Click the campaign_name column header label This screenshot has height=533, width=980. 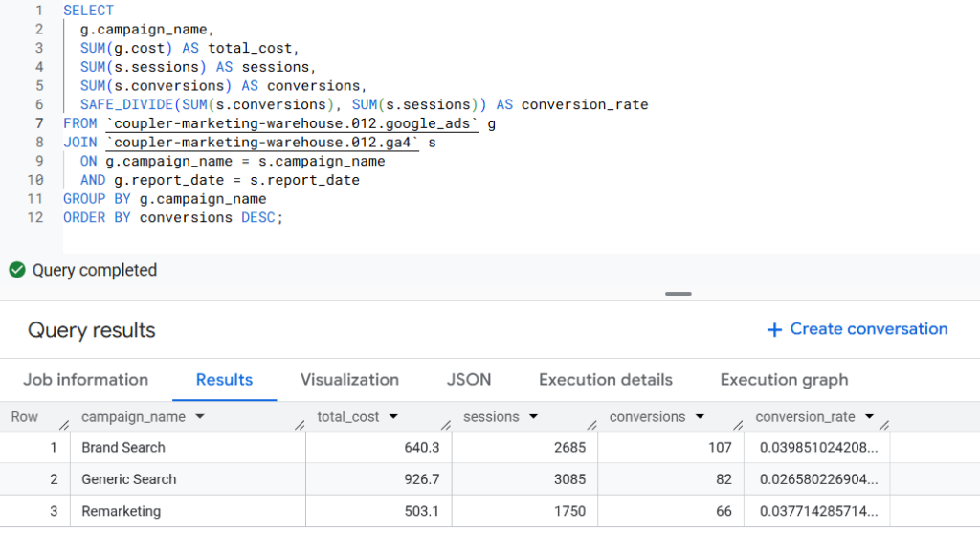pyautogui.click(x=133, y=417)
